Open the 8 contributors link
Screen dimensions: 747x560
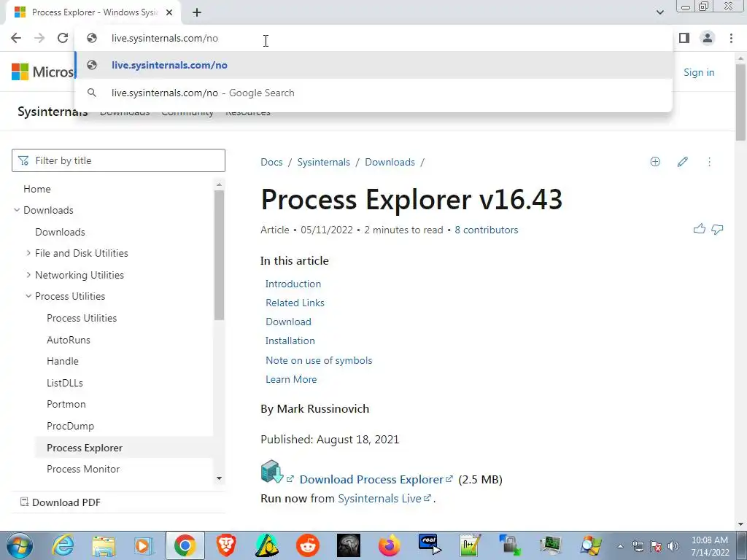coord(487,230)
